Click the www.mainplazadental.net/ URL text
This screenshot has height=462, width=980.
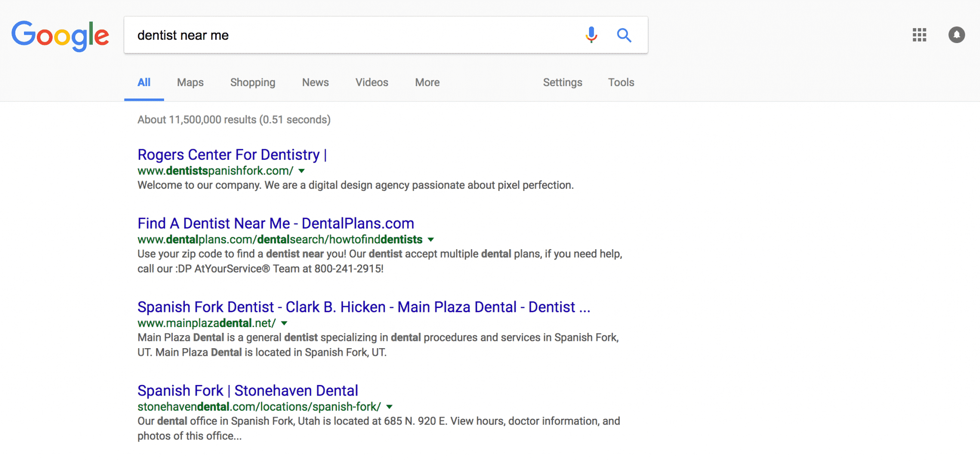coord(207,323)
